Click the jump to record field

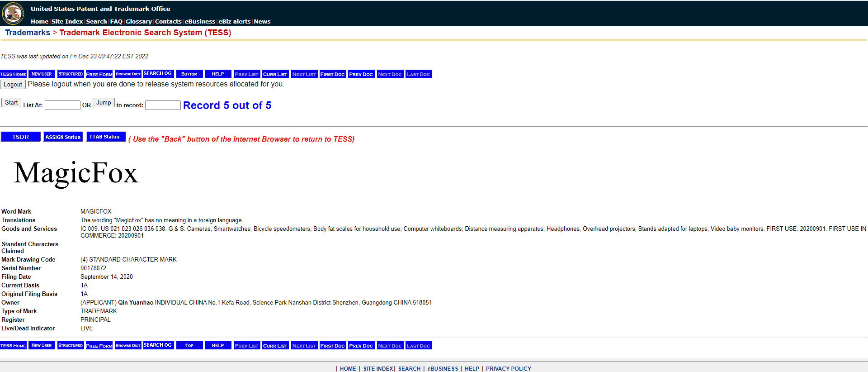pyautogui.click(x=163, y=105)
